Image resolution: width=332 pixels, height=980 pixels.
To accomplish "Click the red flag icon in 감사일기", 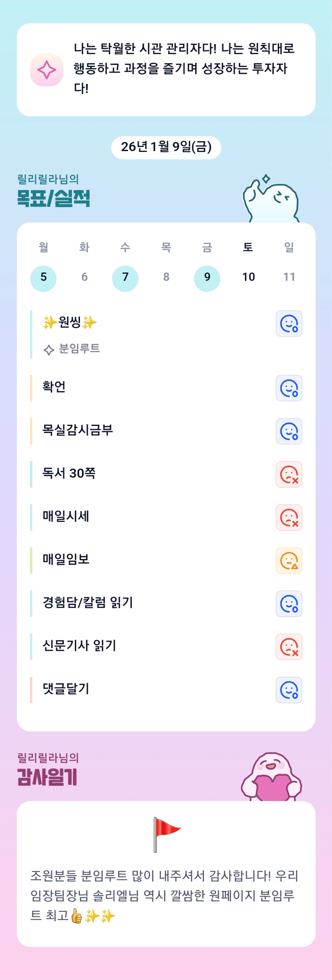I will (166, 834).
